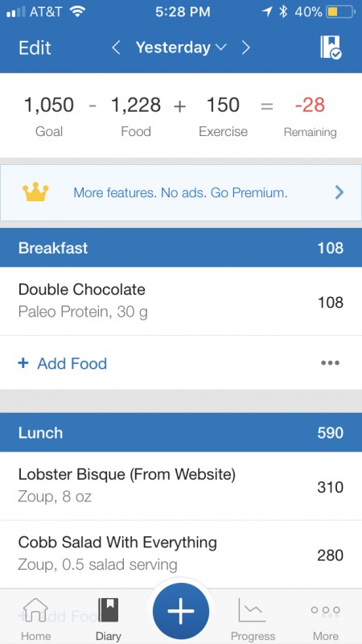Go to next day arrow
This screenshot has height=644, width=362.
point(246,47)
